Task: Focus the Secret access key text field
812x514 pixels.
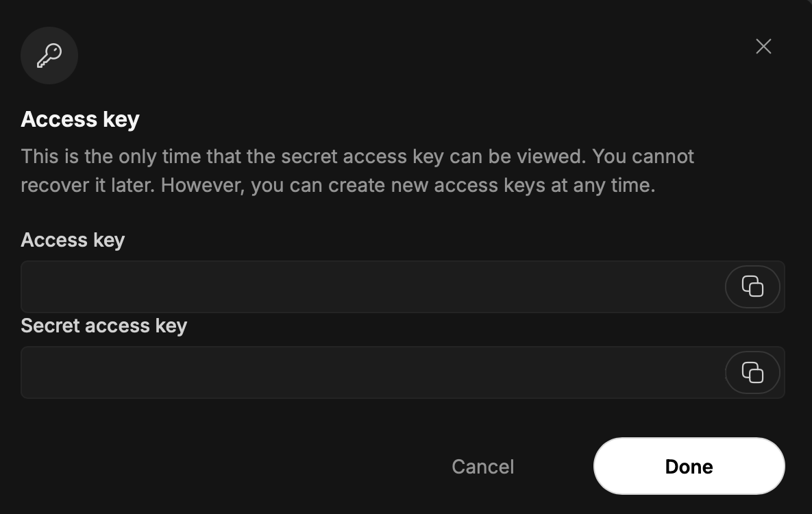Action: (373, 373)
